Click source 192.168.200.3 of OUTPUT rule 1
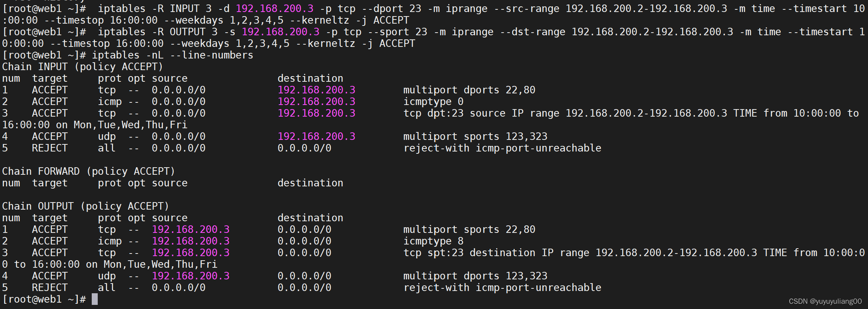This screenshot has height=309, width=868. [191, 229]
